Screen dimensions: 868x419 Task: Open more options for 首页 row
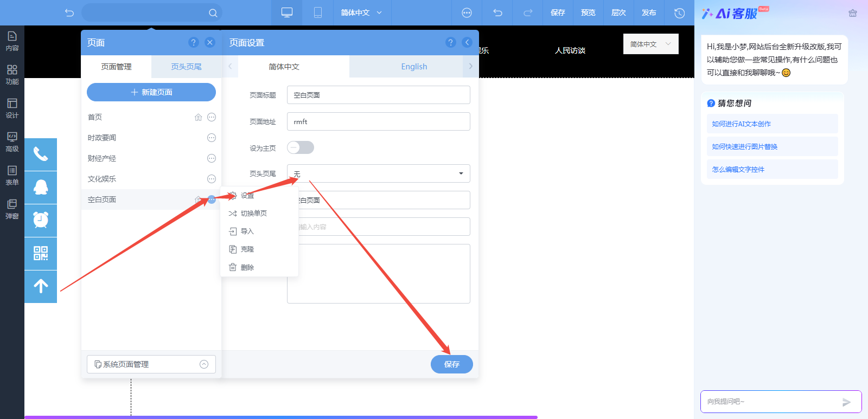tap(212, 117)
